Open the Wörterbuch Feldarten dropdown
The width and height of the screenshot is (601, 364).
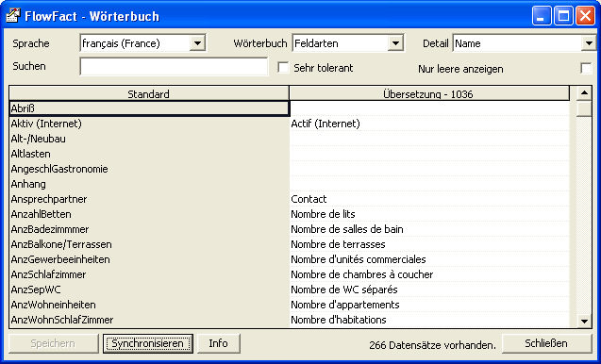pos(395,43)
